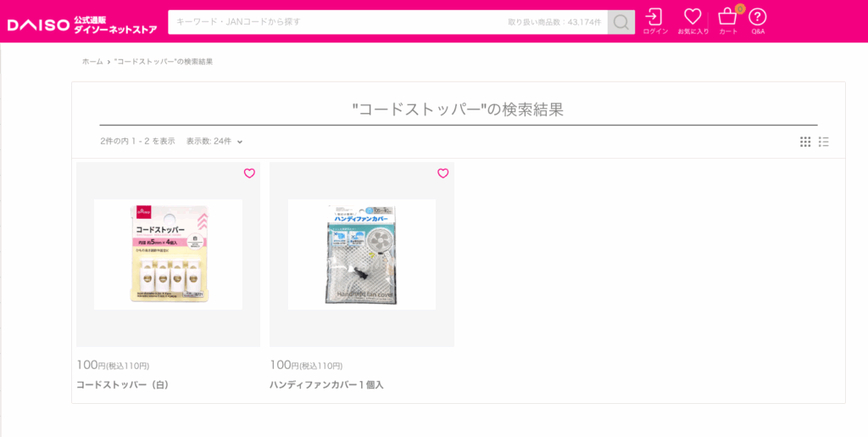Favorite the ハンディファンカバー product heart
Image resolution: width=868 pixels, height=437 pixels.
(442, 173)
